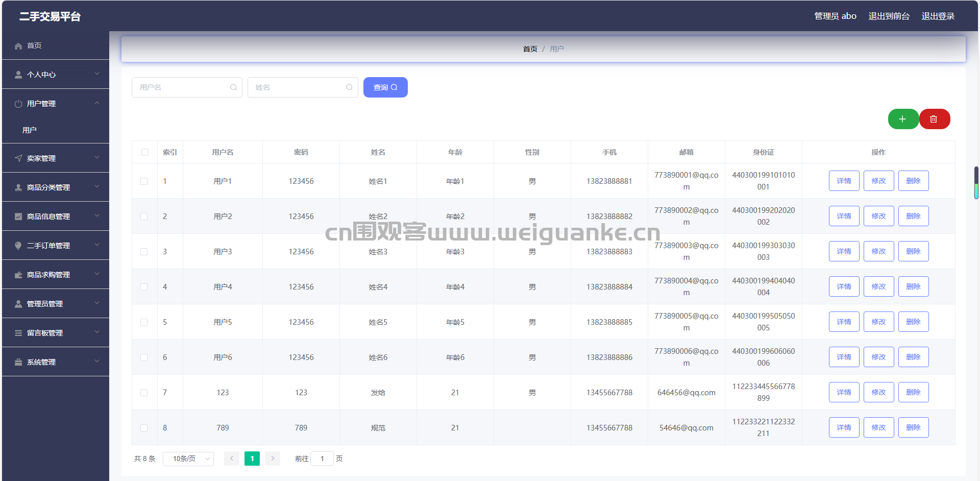Click 管理员 abo in top bar
The image size is (980, 481).
836,16
